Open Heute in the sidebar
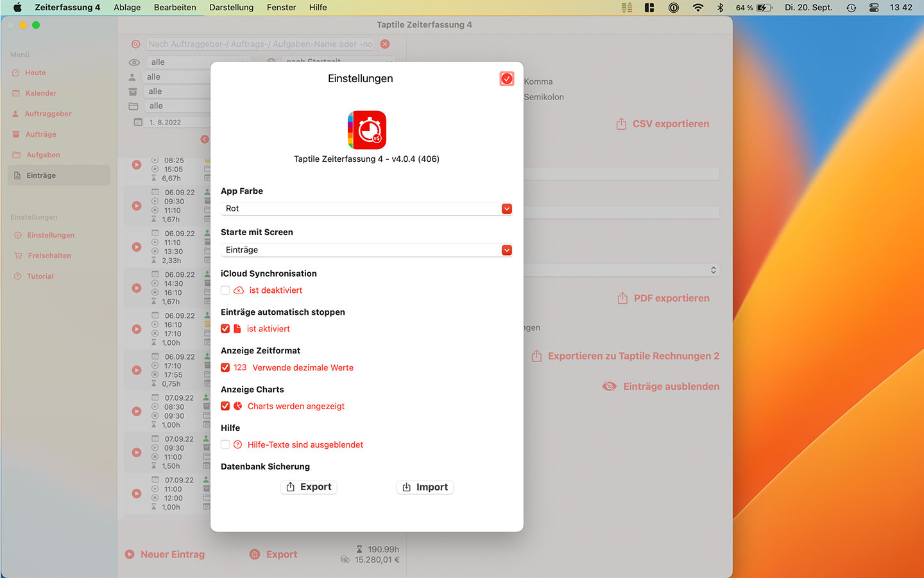Viewport: 924px width, 578px height. point(59,73)
